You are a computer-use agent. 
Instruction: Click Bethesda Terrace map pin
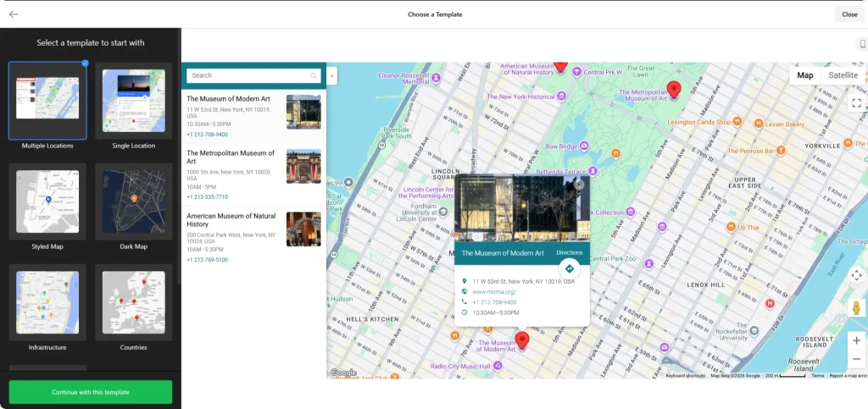tap(593, 171)
